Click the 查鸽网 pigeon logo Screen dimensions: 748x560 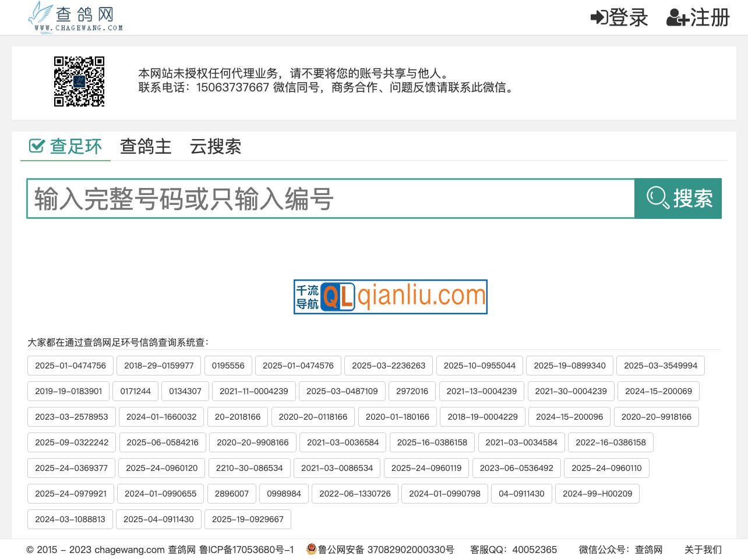coord(75,17)
